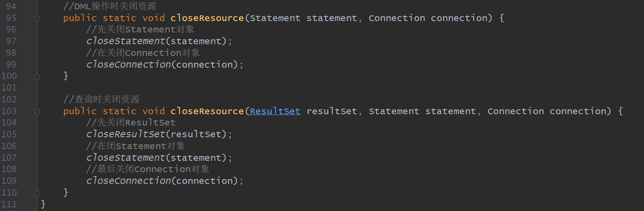Click the final closing brace on line 111
The height and width of the screenshot is (211, 644).
point(43,205)
